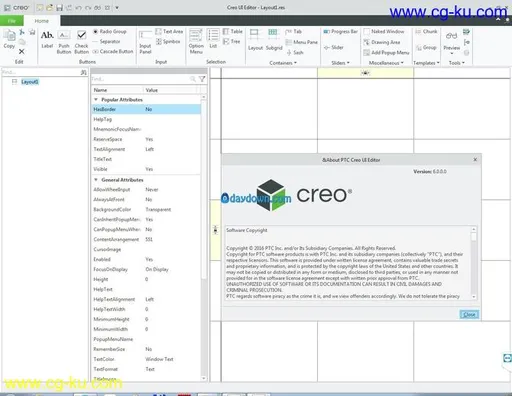
Task: Click the TextColor value Window Text
Action: click(159, 359)
